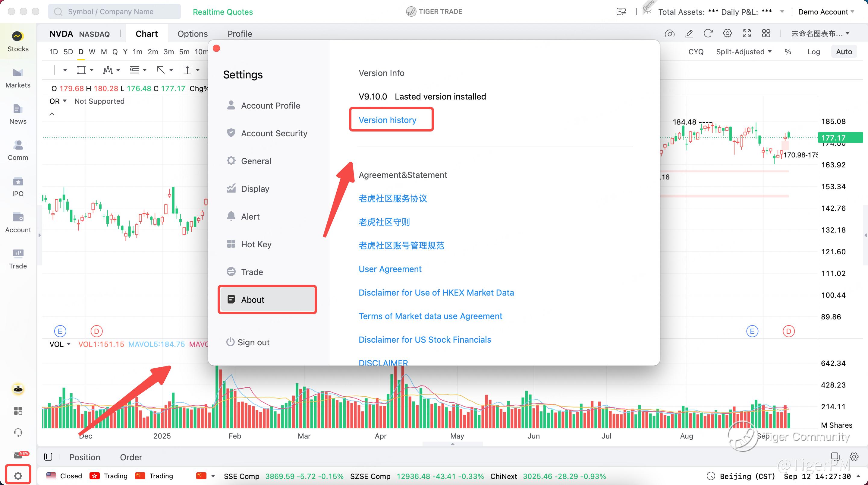Click the Symbol / Company Name search field
Viewport: 868px width, 485px height.
click(115, 12)
